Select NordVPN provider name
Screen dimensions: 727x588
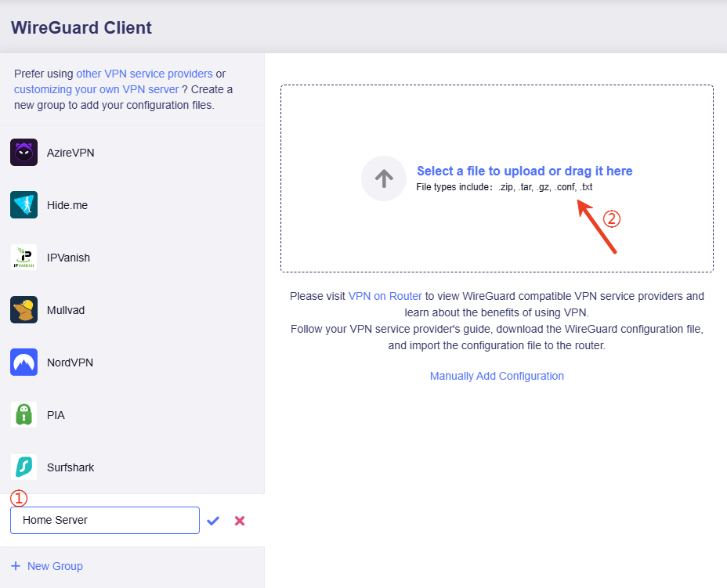(70, 363)
